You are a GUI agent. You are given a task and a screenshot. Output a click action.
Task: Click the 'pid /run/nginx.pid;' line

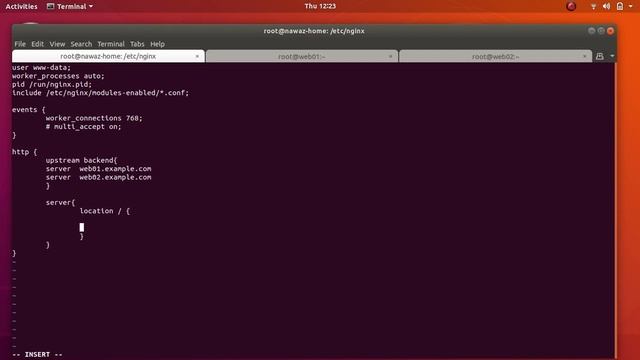(x=52, y=84)
